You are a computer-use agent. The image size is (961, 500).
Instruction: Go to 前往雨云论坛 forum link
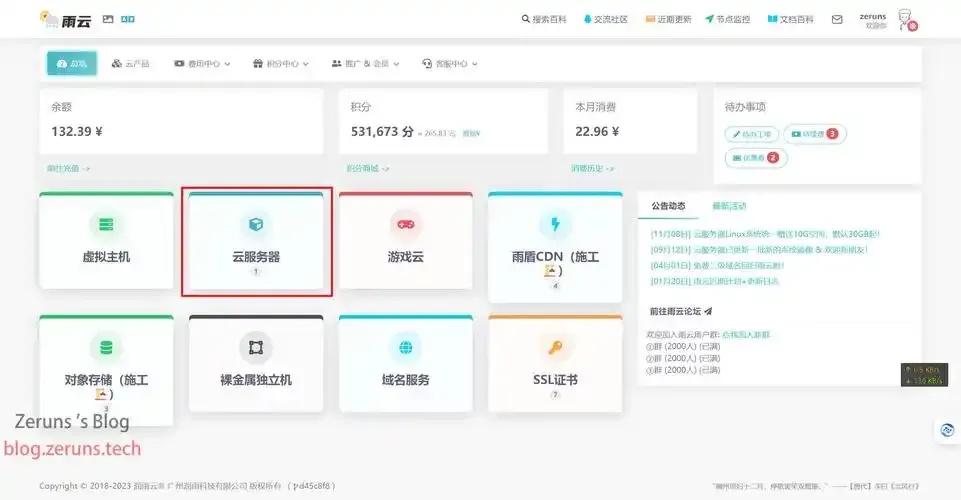click(680, 311)
